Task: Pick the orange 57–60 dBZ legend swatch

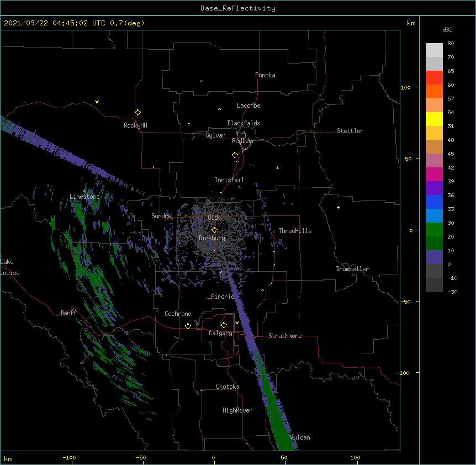Action: coord(434,91)
